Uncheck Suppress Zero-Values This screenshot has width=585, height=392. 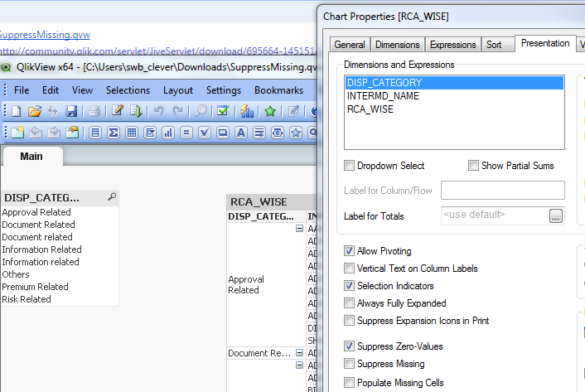pyautogui.click(x=349, y=346)
